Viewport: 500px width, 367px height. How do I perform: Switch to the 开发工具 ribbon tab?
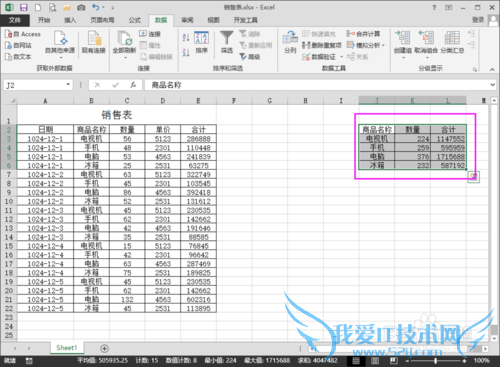[x=246, y=20]
